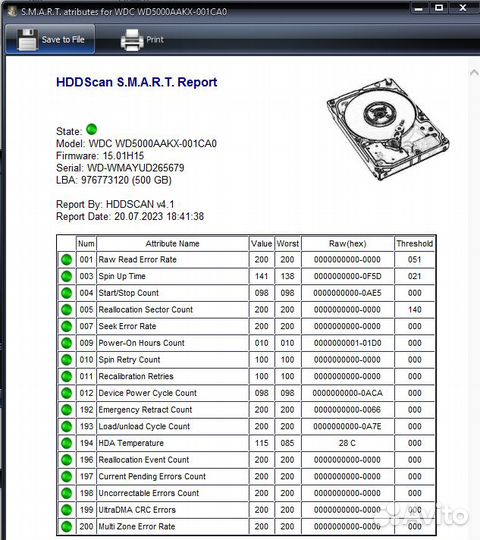Click the Spin Up Time attribute name
Image resolution: width=480 pixels, height=540 pixels.
(x=122, y=276)
